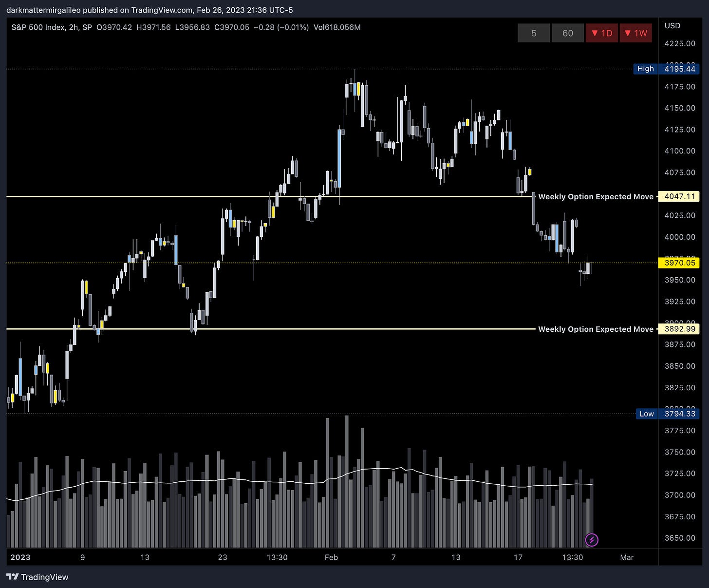Click the 3892.99 expected move price tag
Viewport: 709px width, 588px height.
679,329
